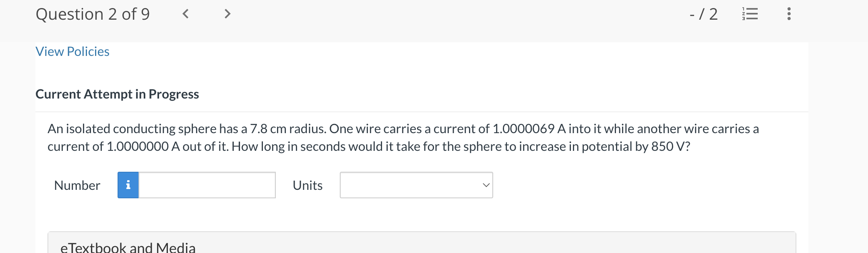
Task: Click the Units dropdown chevron
Action: pos(486,185)
